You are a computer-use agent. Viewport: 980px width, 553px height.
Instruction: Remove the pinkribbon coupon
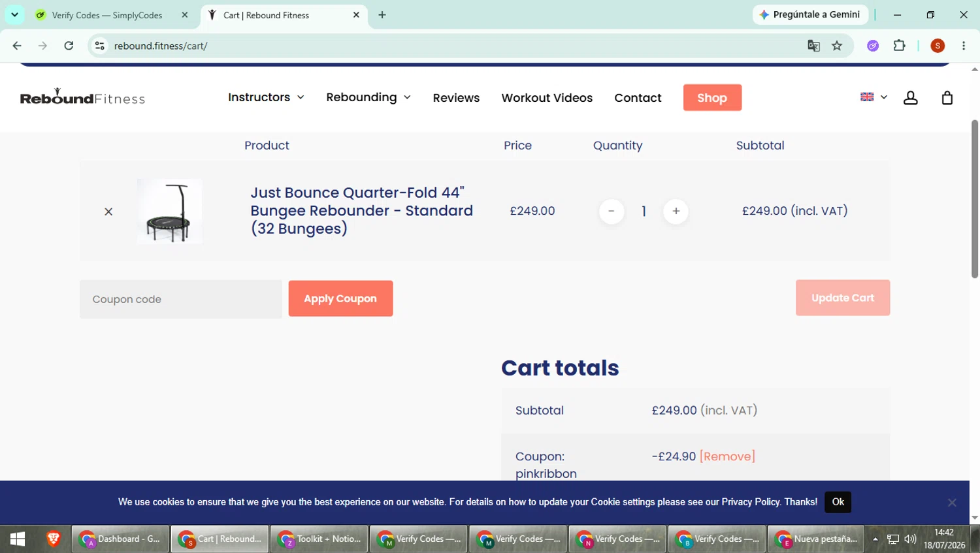(x=727, y=456)
